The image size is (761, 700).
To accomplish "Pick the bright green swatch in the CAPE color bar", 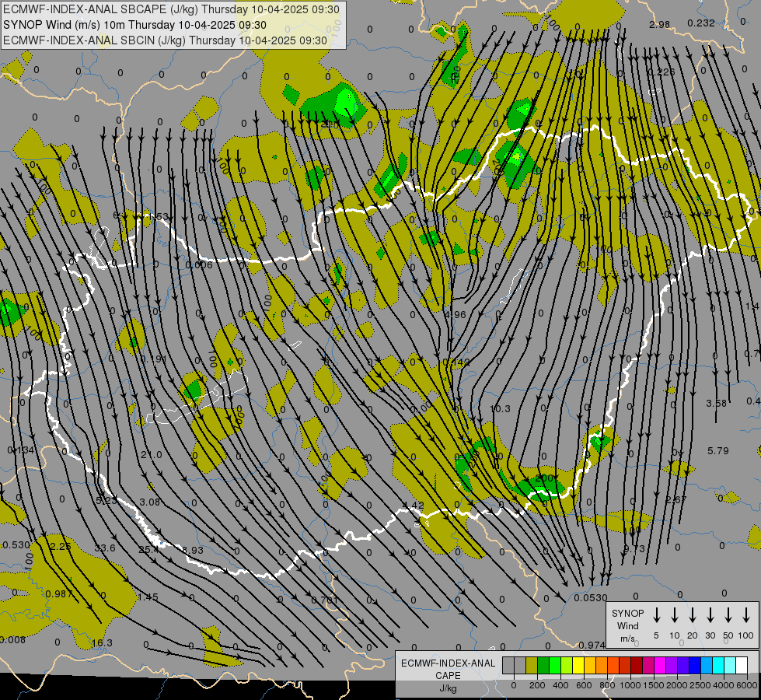I will tap(555, 665).
